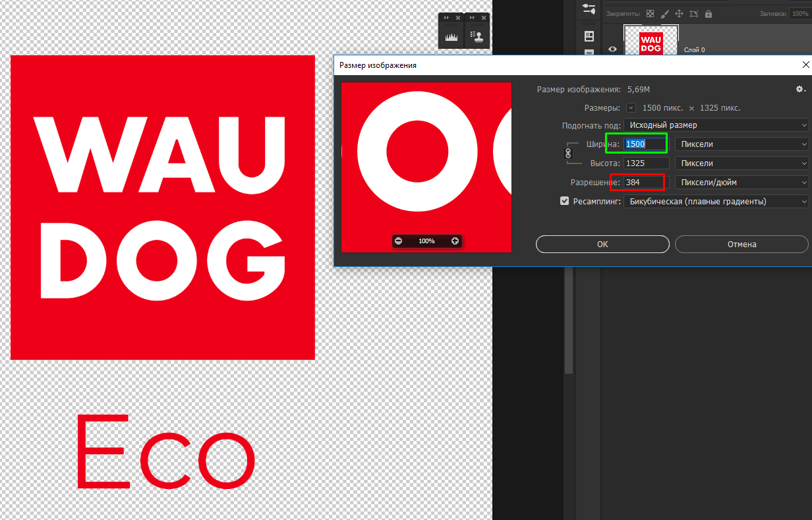
Task: Hide layer Слой 0 via eye icon
Action: pyautogui.click(x=613, y=49)
